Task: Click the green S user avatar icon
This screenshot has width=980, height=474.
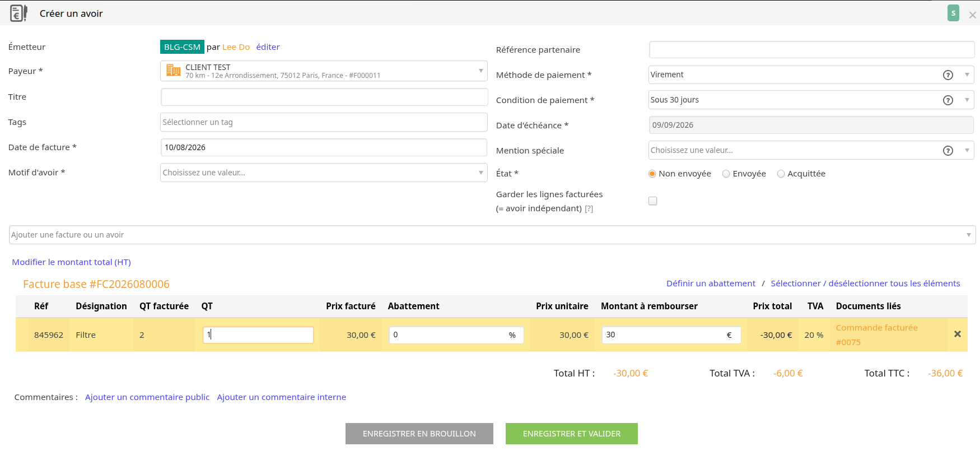Action: [x=953, y=13]
